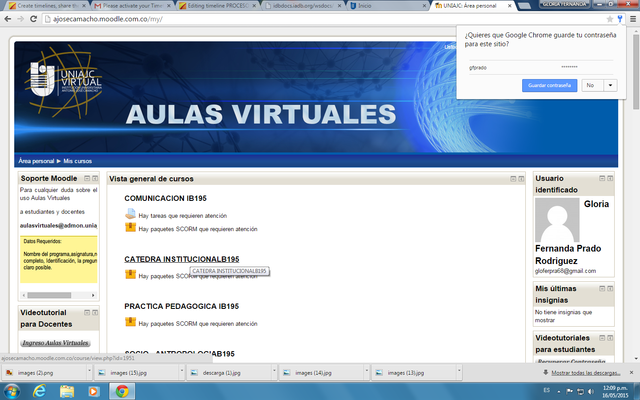Open options arrow for images (2).png download
This screenshot has height=400, width=640.
(89, 372)
